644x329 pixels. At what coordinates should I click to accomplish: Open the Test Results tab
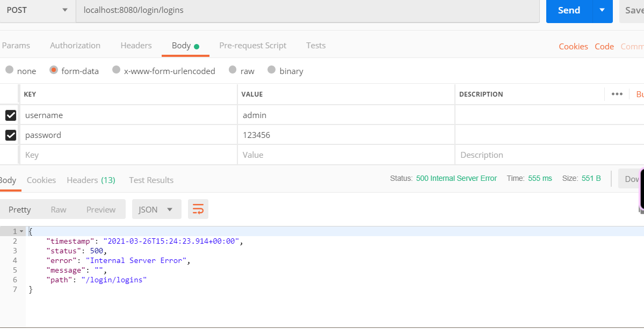click(x=151, y=180)
